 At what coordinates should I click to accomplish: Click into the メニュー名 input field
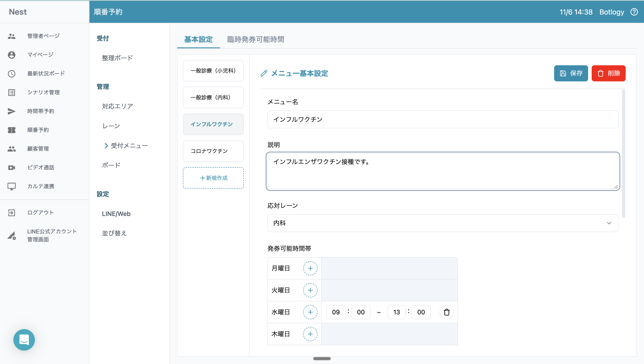[x=443, y=119]
